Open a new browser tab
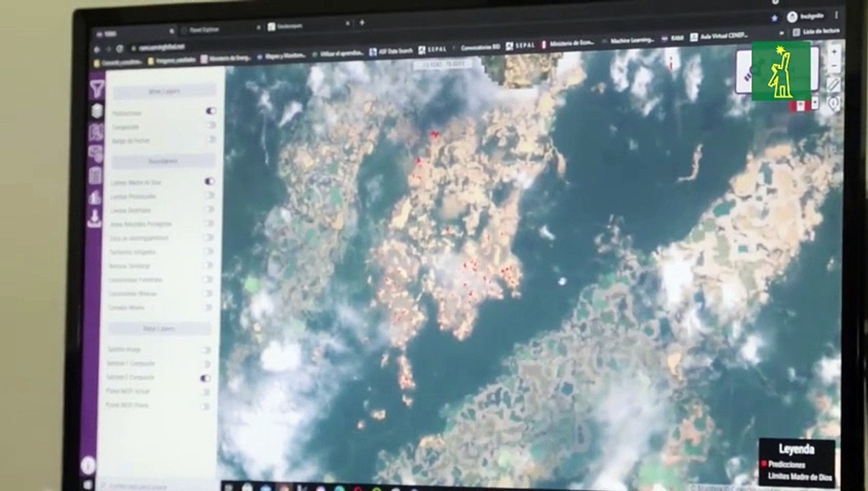The height and width of the screenshot is (491, 868). coord(362,23)
